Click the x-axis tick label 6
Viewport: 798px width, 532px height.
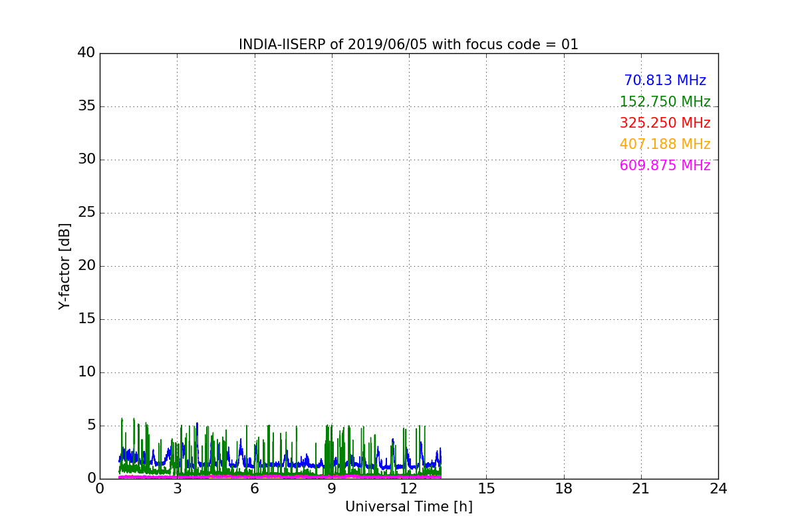pyautogui.click(x=254, y=489)
